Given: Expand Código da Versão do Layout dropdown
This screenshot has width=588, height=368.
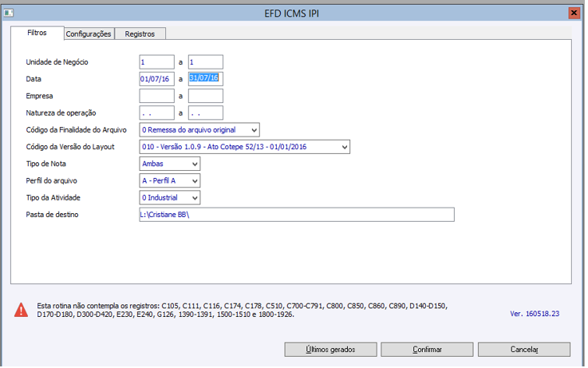Looking at the screenshot, I should (x=244, y=147).
